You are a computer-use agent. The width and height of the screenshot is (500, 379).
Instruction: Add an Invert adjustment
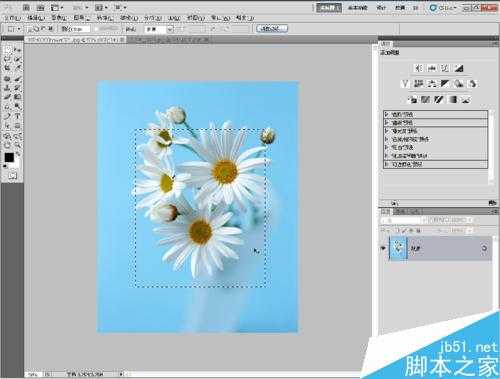point(412,99)
